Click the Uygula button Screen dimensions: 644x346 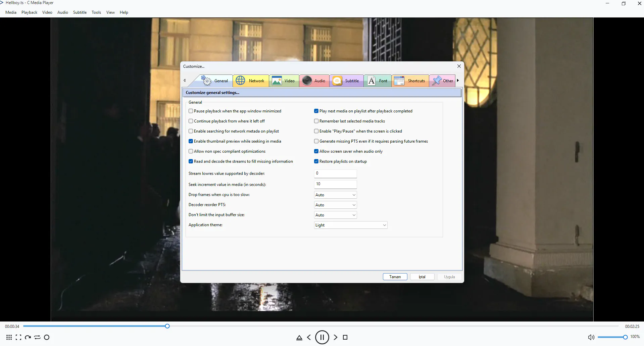point(449,277)
